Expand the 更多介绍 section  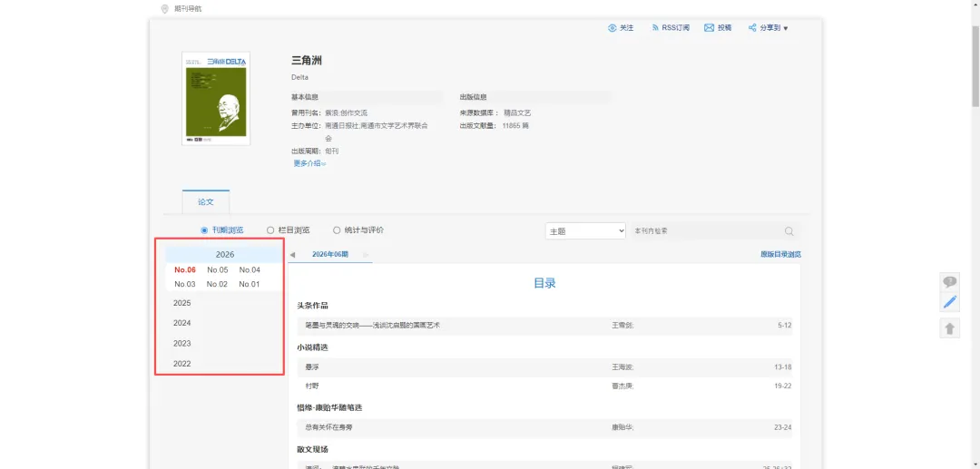click(309, 163)
